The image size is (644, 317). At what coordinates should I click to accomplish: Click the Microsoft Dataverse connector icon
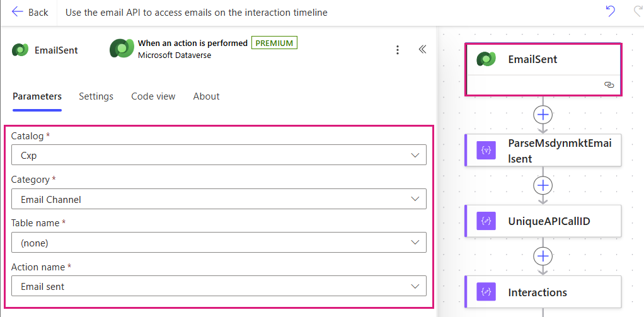(x=122, y=49)
